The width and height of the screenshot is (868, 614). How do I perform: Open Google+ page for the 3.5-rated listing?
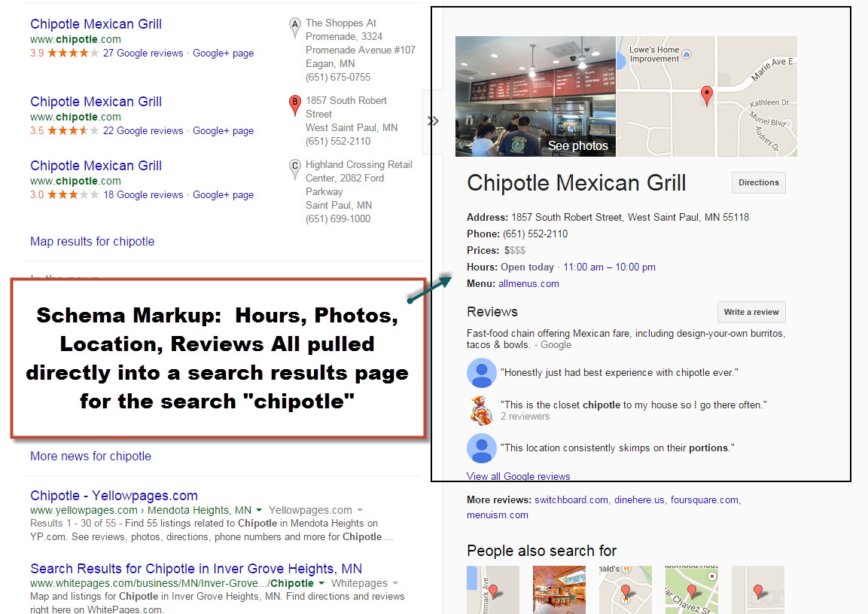point(223,131)
